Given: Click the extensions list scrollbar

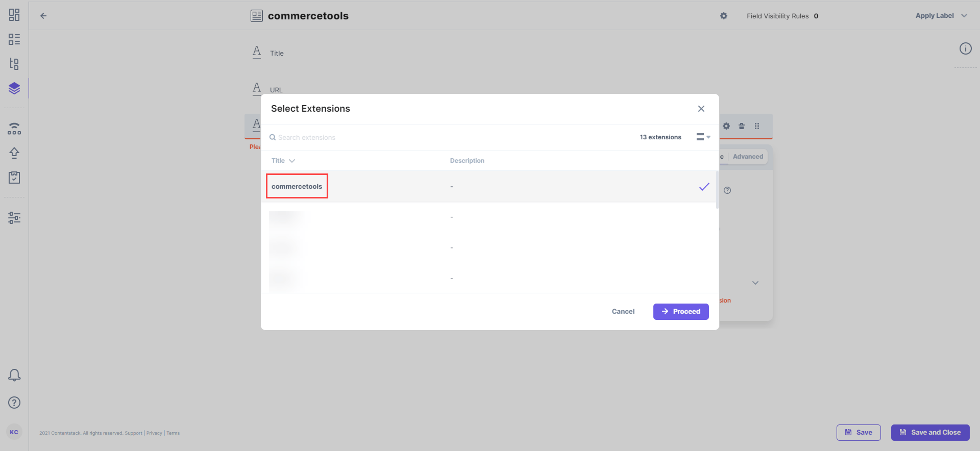Looking at the screenshot, I should coord(717,190).
